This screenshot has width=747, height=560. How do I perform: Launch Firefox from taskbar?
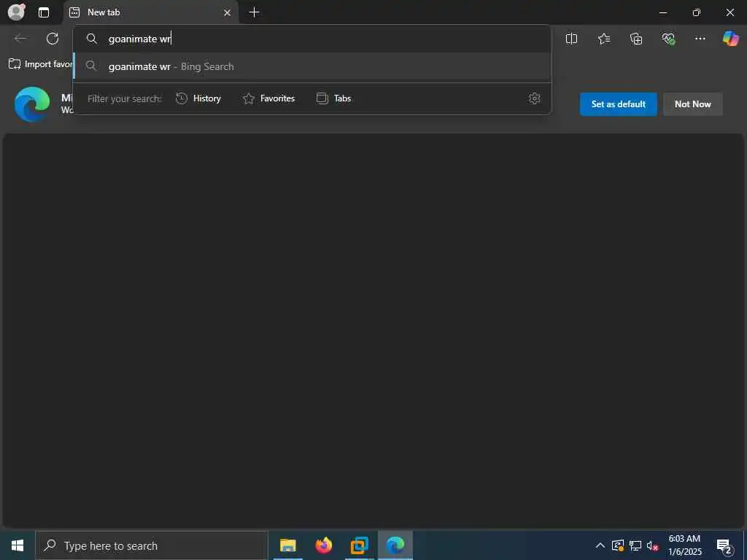click(x=323, y=545)
